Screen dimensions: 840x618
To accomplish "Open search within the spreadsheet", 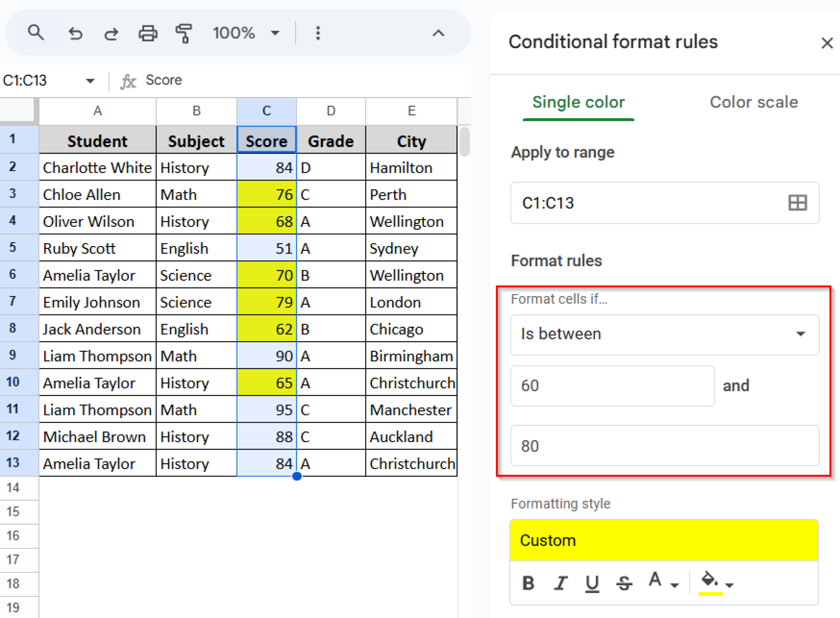I will [x=36, y=33].
